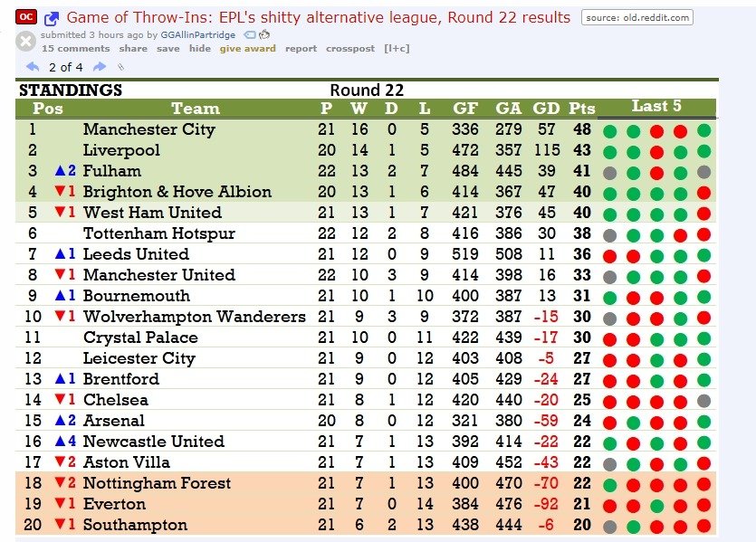Click the share button

[133, 49]
